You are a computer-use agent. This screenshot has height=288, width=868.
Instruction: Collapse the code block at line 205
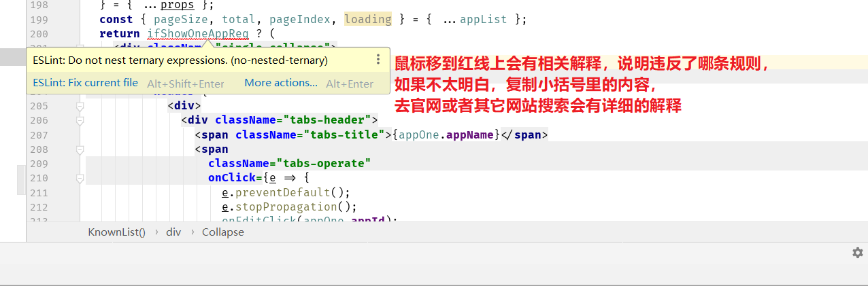coord(80,106)
